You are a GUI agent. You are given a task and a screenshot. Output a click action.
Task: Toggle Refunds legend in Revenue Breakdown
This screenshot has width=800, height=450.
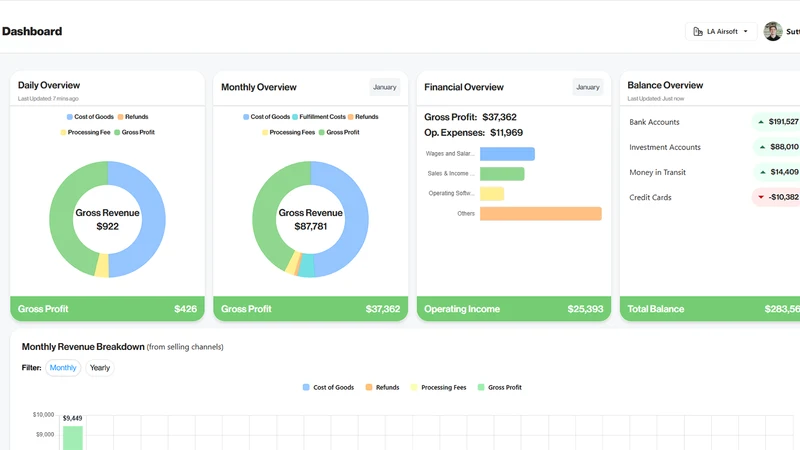coord(382,387)
